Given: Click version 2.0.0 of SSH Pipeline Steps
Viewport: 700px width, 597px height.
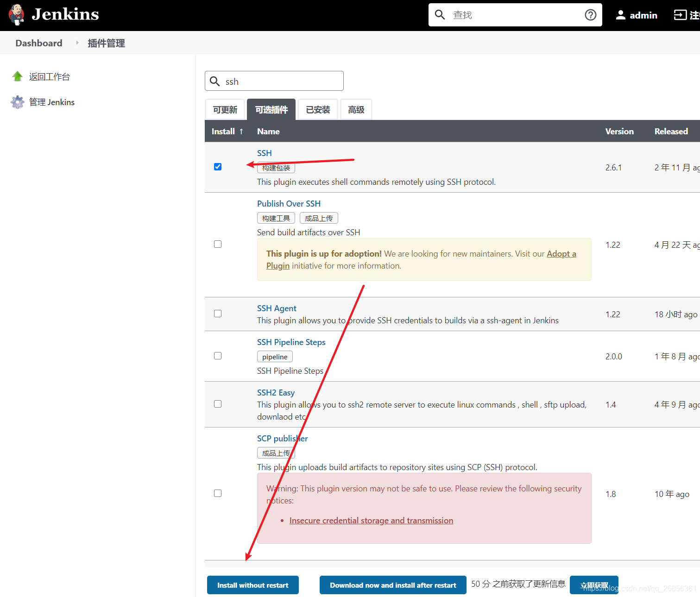Looking at the screenshot, I should [x=613, y=357].
